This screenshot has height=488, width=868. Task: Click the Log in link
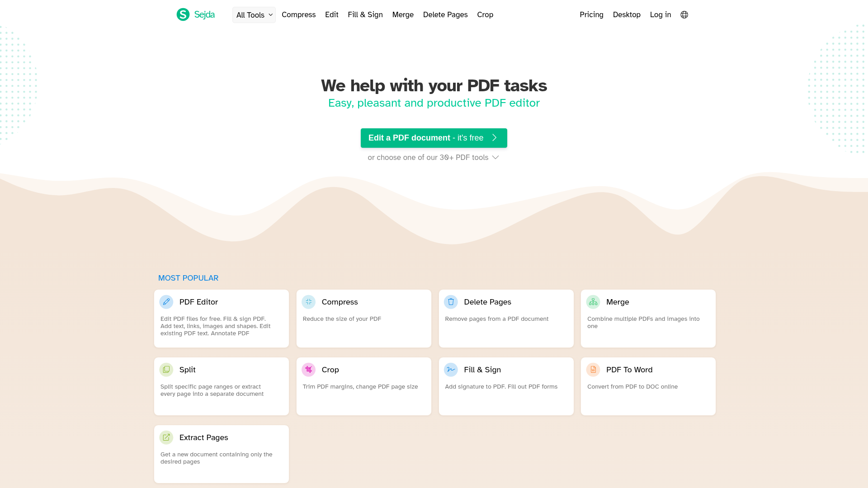coord(660,15)
